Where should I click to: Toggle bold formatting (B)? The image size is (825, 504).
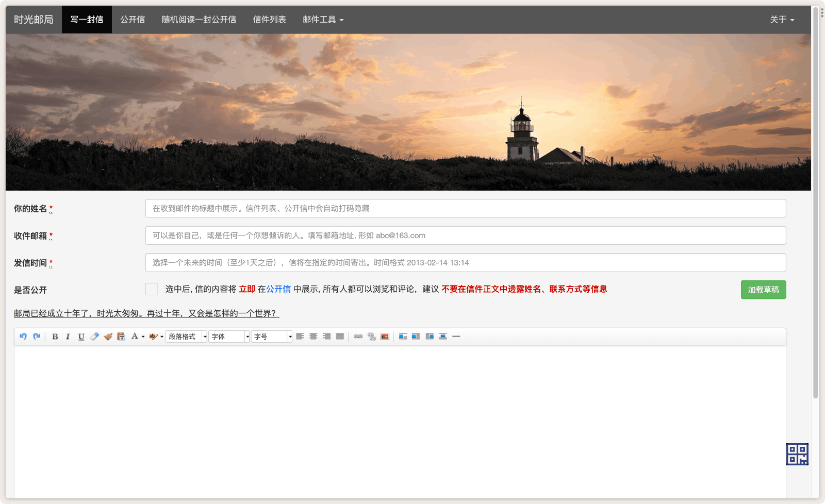click(x=55, y=337)
